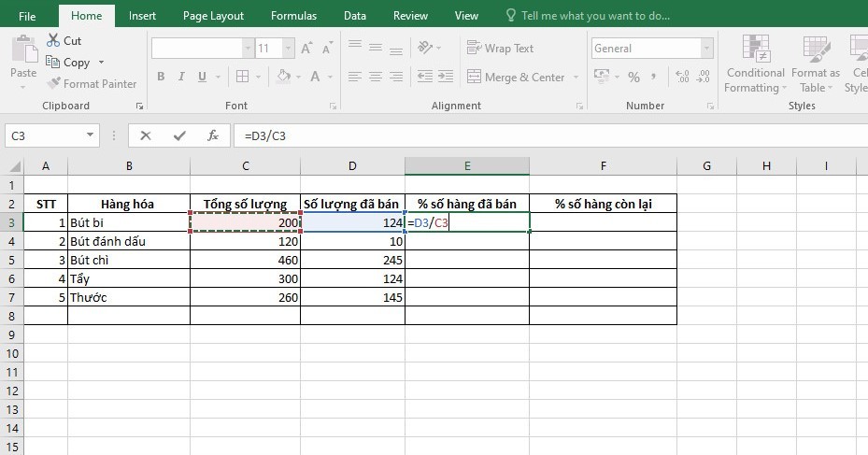This screenshot has height=455, width=868.
Task: Click the Increase Font Size icon
Action: point(306,49)
